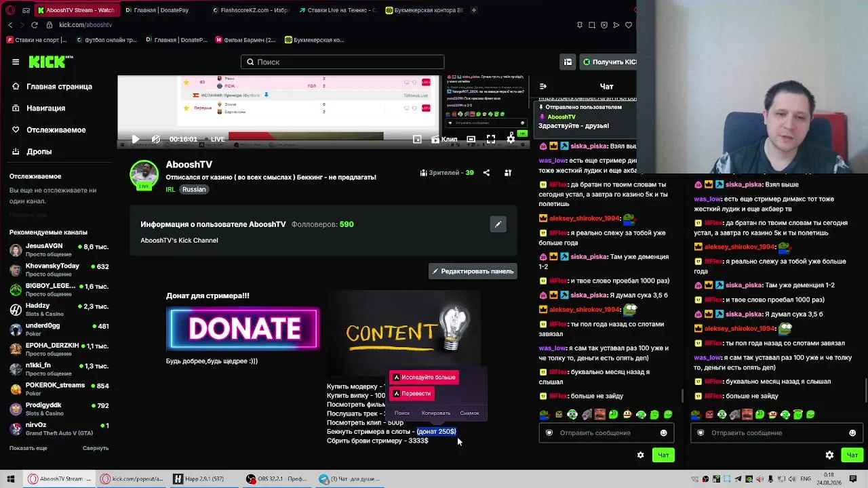The image size is (868, 488).
Task: Open JesusAVGN recommended channel
Action: (x=59, y=250)
